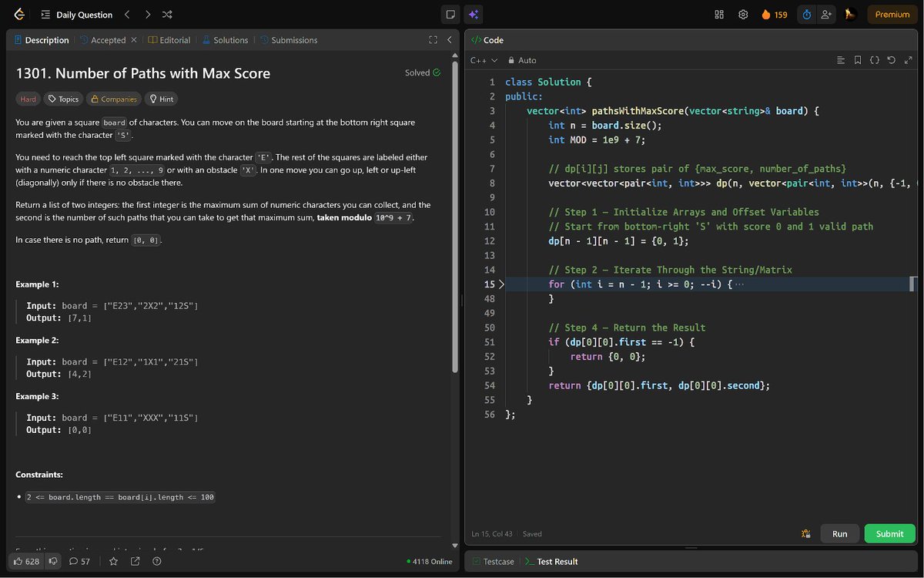
Task: Open the profile avatar menu
Action: [x=850, y=15]
